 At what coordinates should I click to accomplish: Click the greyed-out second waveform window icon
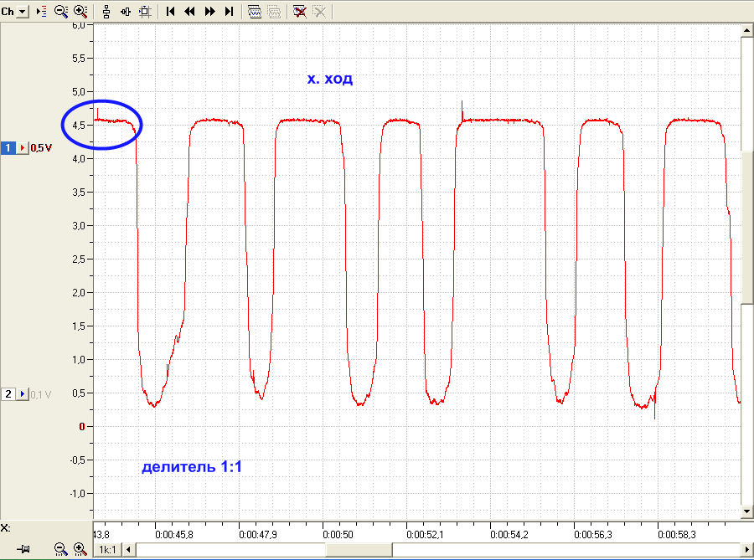tap(274, 12)
